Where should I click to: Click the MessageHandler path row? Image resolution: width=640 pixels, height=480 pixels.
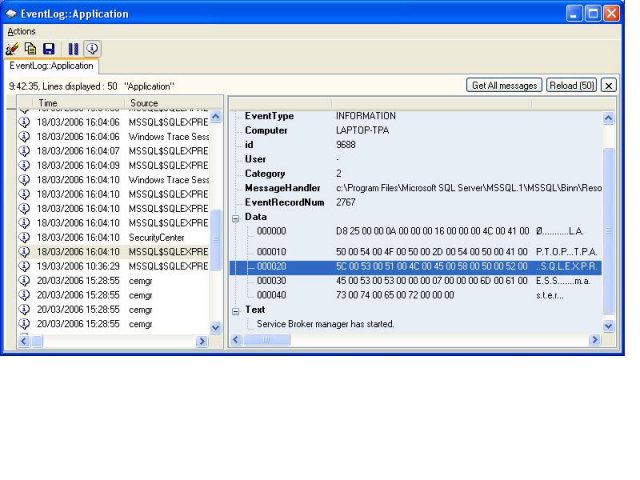pos(416,188)
